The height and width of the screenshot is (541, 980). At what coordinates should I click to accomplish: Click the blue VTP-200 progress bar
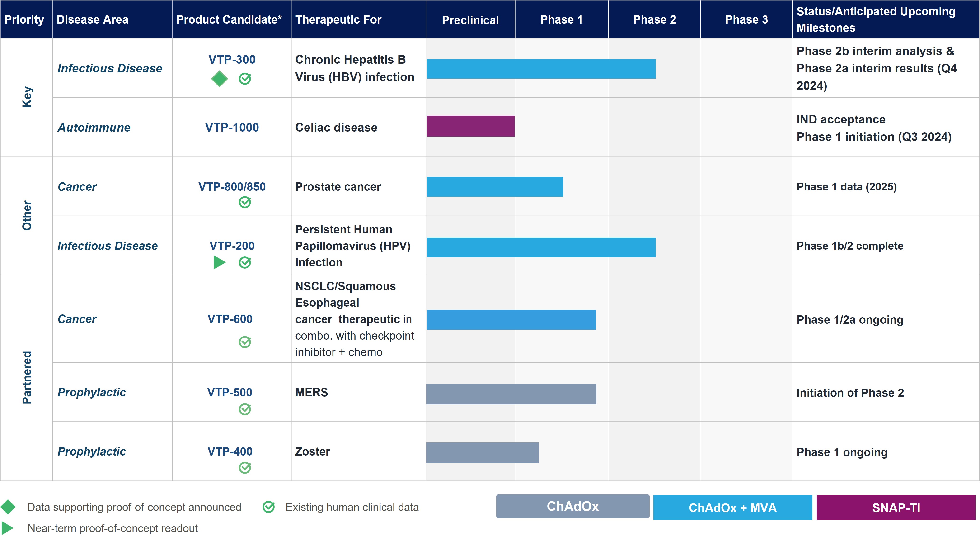(x=541, y=247)
